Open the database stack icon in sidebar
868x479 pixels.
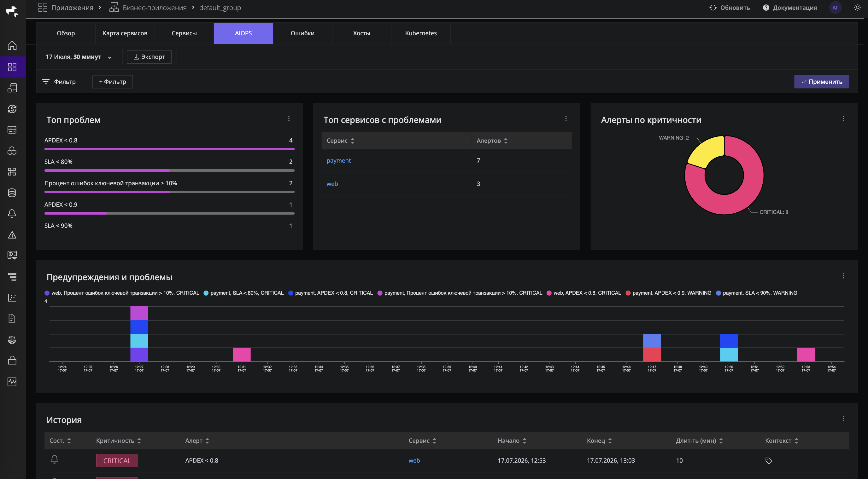coord(12,193)
